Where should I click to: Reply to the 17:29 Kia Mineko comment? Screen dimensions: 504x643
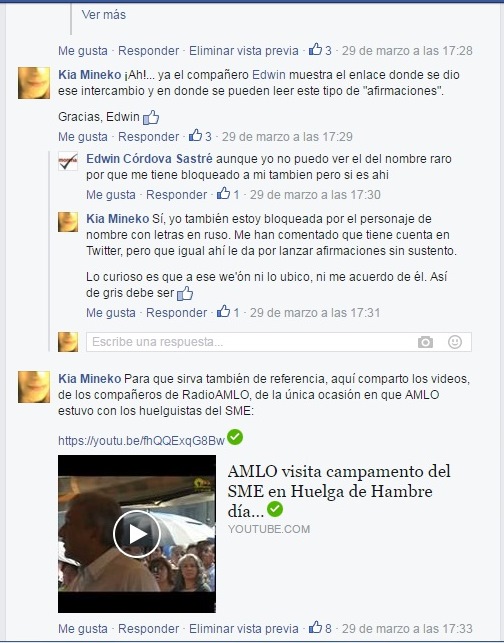(x=148, y=136)
